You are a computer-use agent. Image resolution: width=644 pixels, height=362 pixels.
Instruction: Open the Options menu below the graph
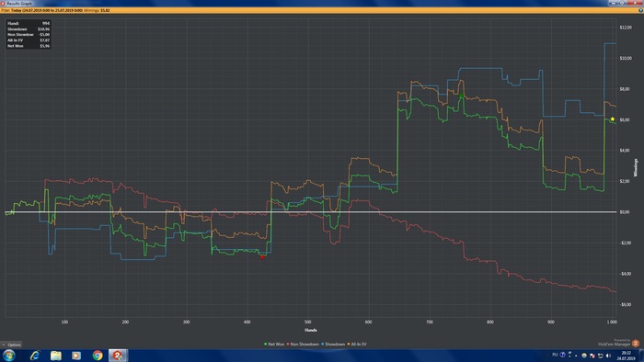11,345
